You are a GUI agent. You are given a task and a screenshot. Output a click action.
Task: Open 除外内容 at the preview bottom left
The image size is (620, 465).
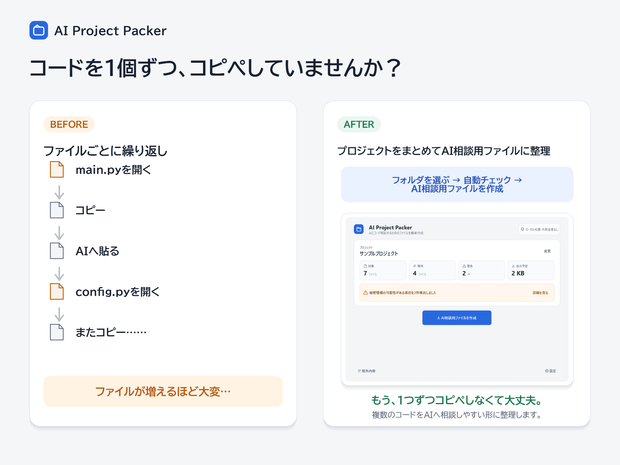[367, 371]
